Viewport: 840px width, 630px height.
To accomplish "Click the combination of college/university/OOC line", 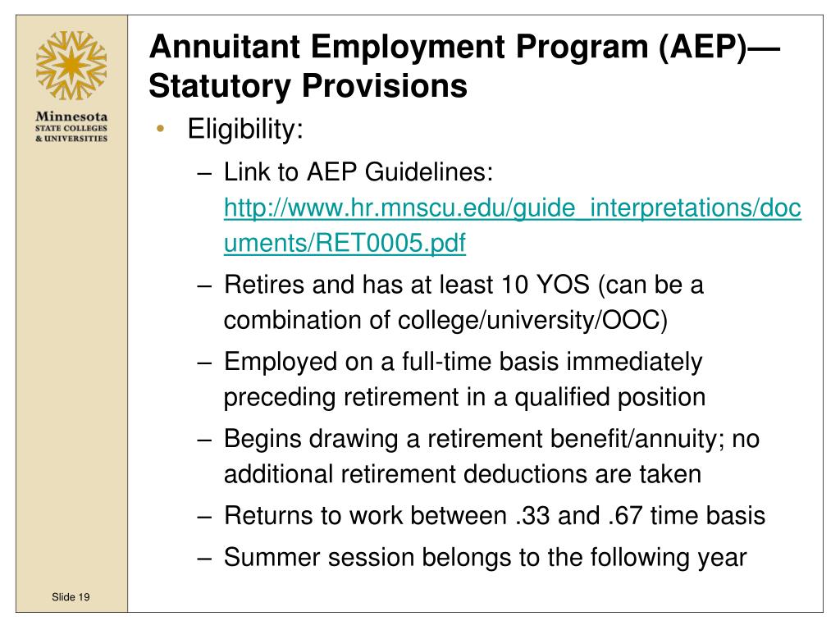I will (445, 320).
